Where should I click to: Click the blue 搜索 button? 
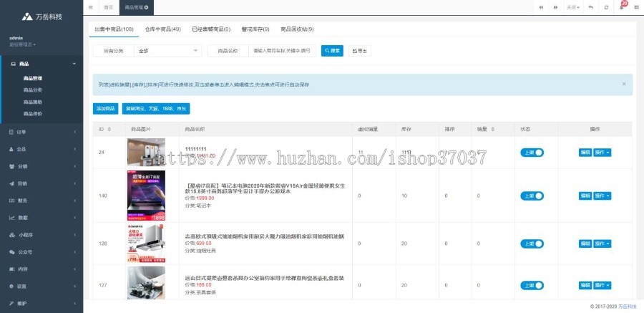pyautogui.click(x=332, y=51)
